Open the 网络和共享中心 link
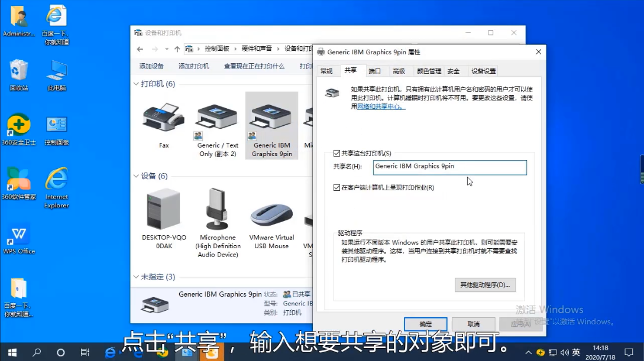Screen dimensions: 644x361 [x=380, y=107]
